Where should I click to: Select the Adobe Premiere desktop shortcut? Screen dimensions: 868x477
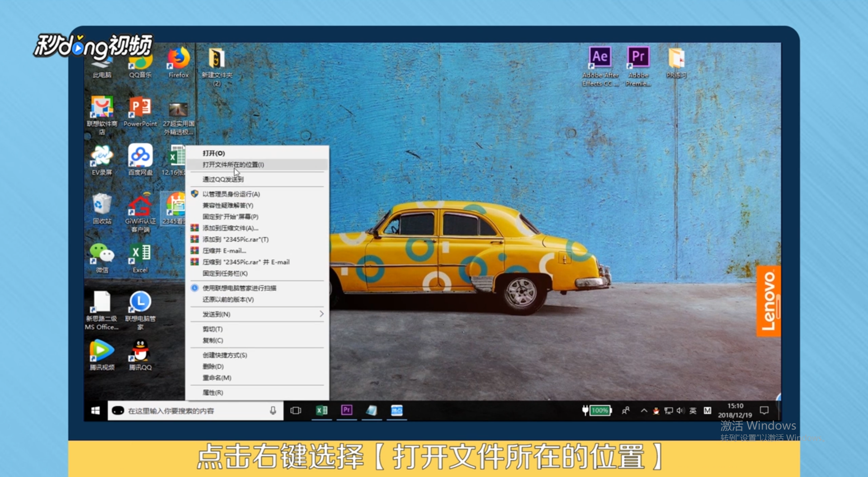(x=638, y=66)
